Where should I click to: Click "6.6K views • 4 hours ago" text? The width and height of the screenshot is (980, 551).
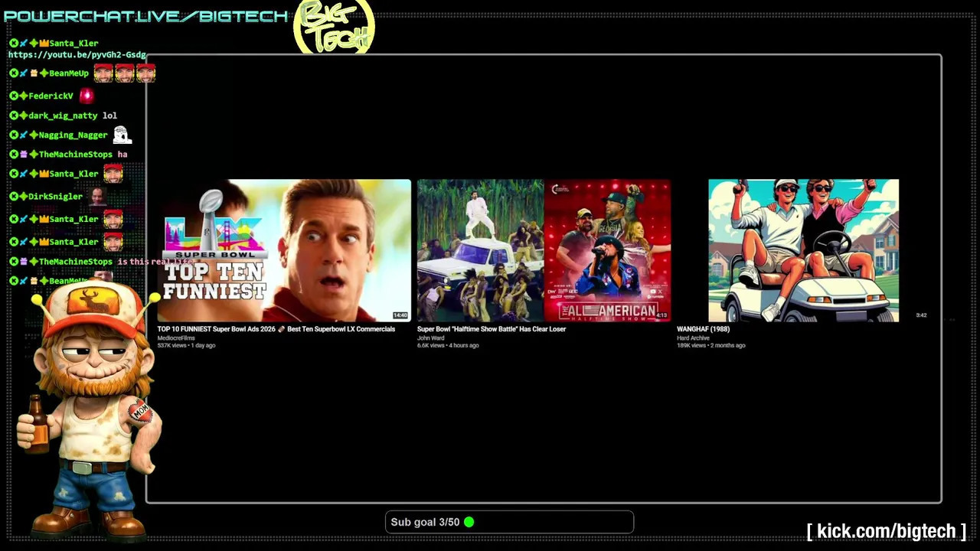(x=448, y=345)
